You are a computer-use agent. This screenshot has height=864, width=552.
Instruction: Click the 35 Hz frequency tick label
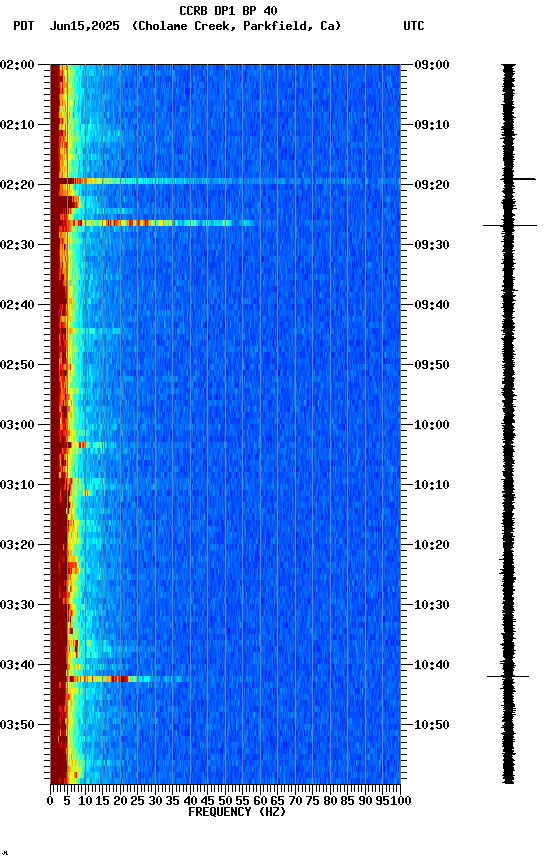coord(172,801)
